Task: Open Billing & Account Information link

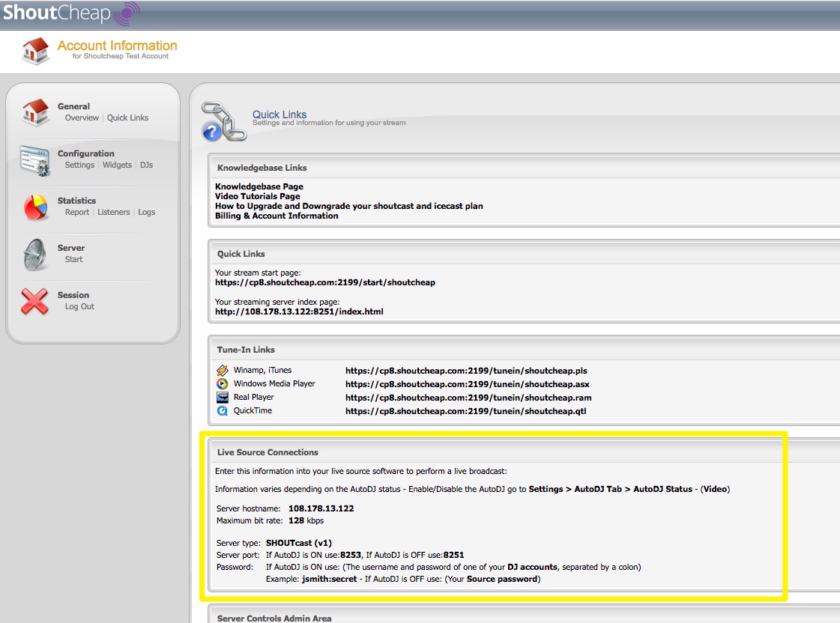Action: pyautogui.click(x=277, y=216)
